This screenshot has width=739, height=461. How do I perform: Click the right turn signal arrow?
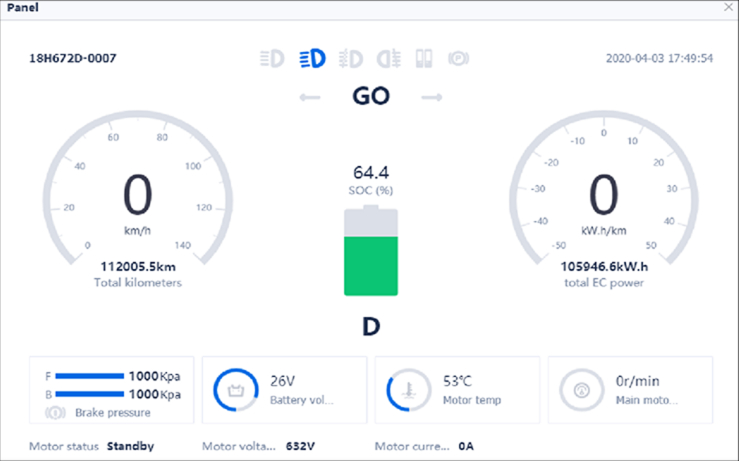(x=431, y=97)
